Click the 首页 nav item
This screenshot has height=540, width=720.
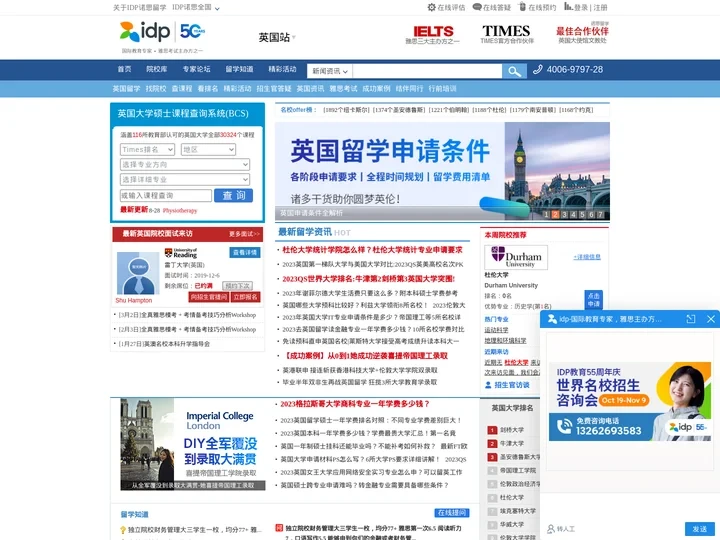point(124,69)
